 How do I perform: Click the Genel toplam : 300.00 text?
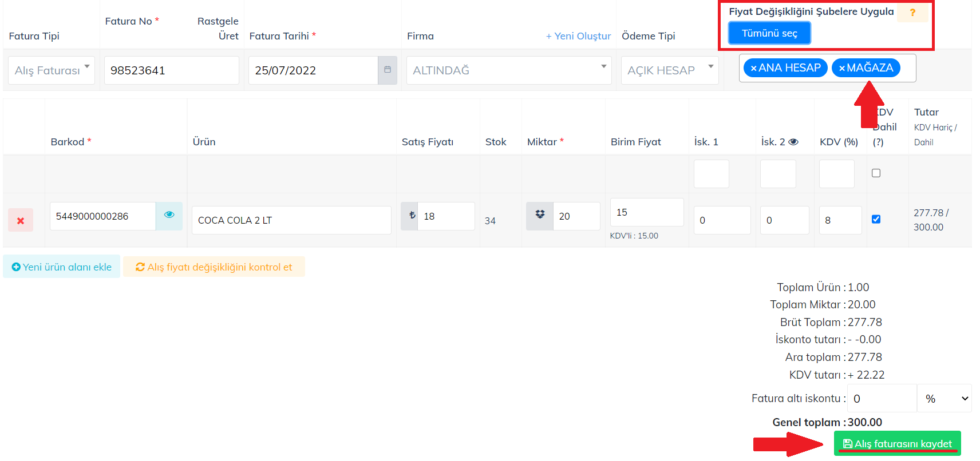point(827,422)
